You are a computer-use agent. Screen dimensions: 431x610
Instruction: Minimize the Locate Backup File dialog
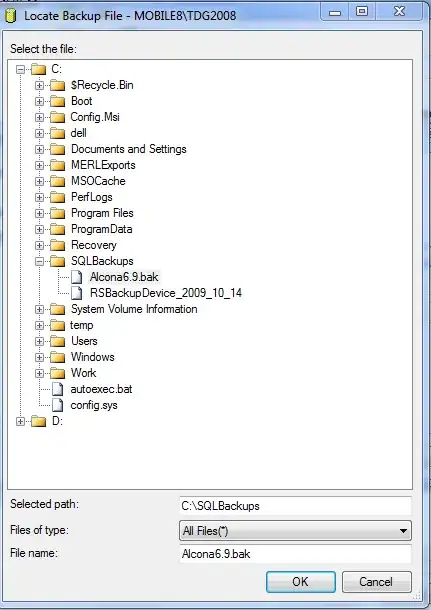click(x=335, y=12)
